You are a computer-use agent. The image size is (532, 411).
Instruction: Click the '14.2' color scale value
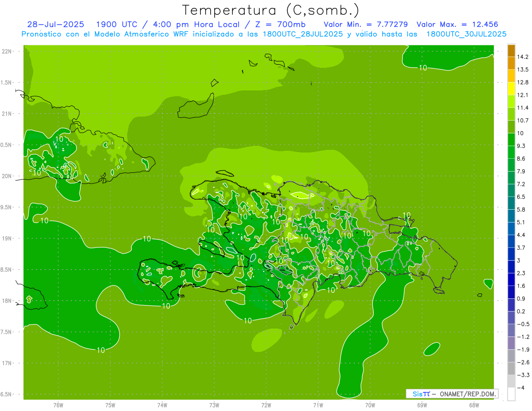(x=523, y=57)
